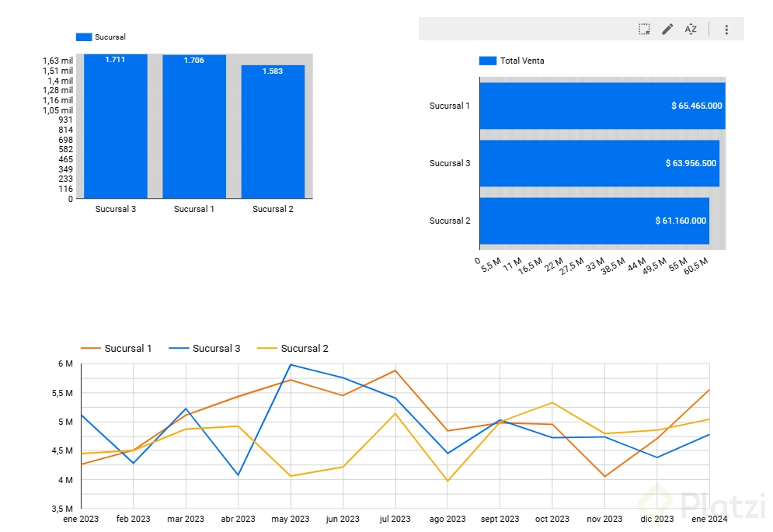
Task: Click the $ 65.465.000 horizontal bar
Action: (602, 106)
